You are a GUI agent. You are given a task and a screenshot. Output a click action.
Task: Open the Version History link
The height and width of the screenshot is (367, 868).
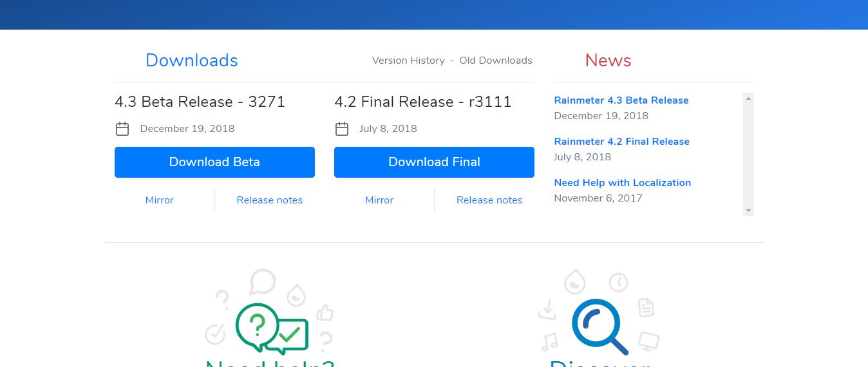tap(408, 61)
